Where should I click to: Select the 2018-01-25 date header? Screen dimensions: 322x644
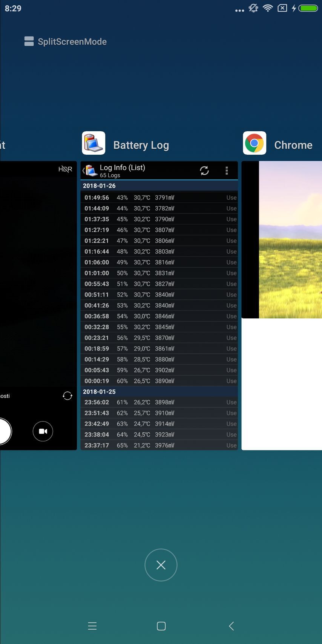pyautogui.click(x=159, y=392)
